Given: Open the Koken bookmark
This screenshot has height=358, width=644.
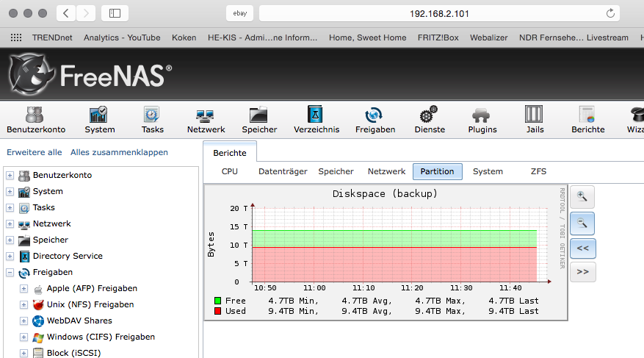Looking at the screenshot, I should click(x=184, y=37).
